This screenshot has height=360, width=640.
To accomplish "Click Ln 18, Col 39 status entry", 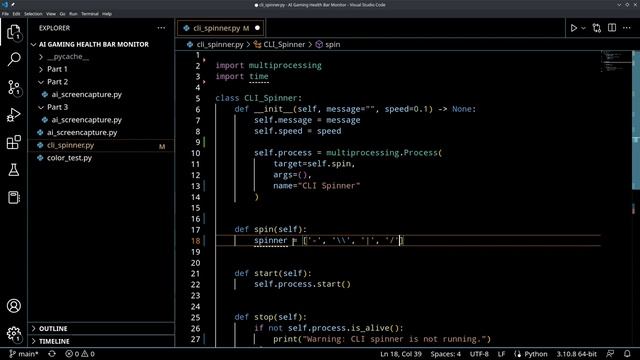I will [401, 354].
